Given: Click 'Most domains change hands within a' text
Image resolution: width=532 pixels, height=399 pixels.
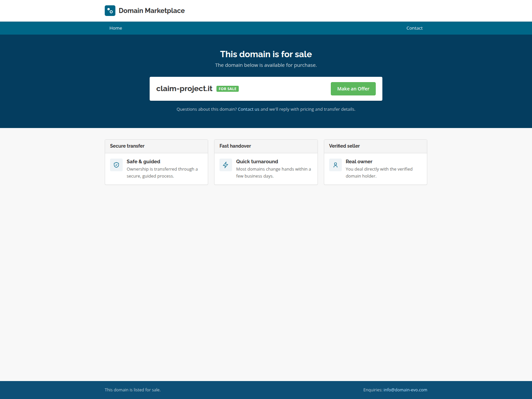Looking at the screenshot, I should click(274, 169).
